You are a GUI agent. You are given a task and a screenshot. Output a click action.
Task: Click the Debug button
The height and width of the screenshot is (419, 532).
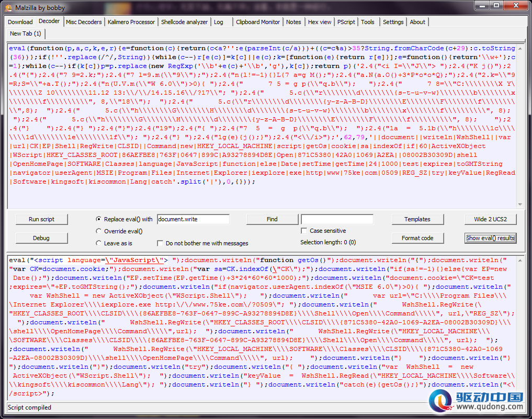pos(41,238)
